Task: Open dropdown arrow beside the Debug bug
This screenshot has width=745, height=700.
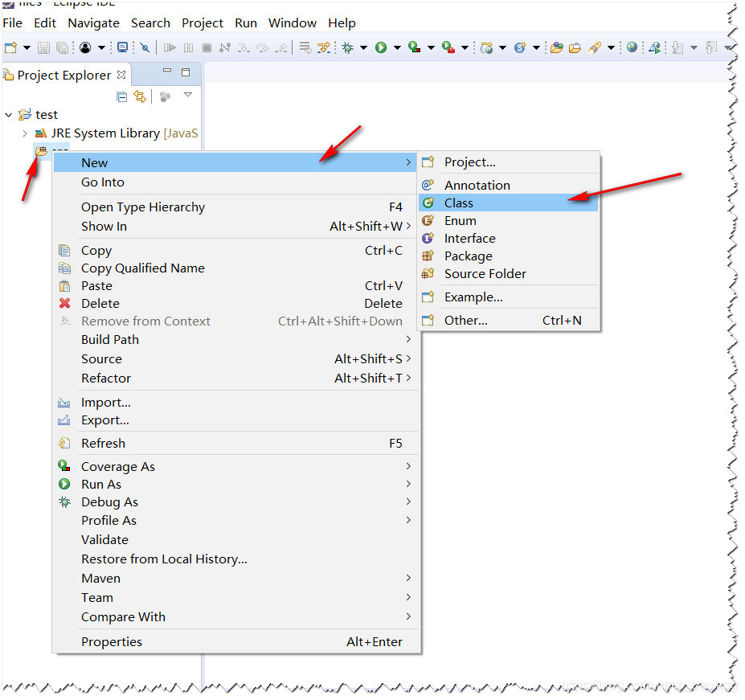Action: [x=363, y=47]
